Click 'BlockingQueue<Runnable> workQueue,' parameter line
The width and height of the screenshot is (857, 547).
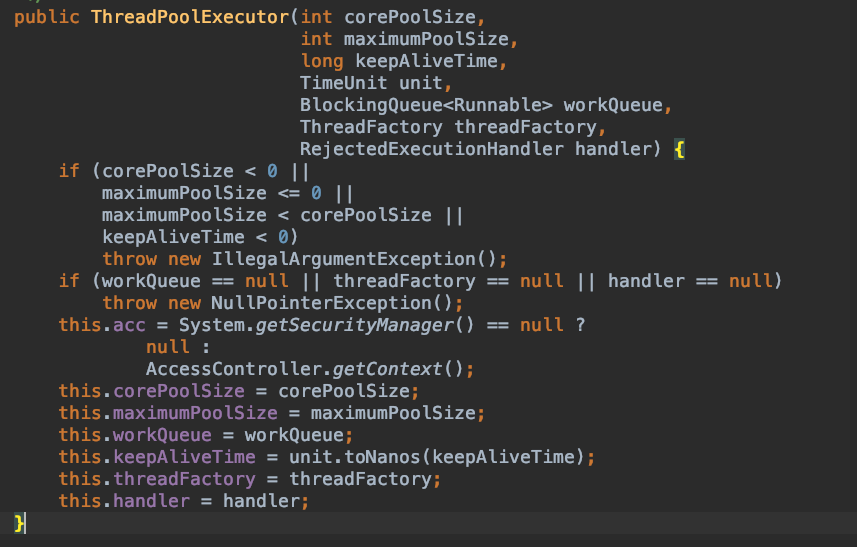[x=486, y=105]
